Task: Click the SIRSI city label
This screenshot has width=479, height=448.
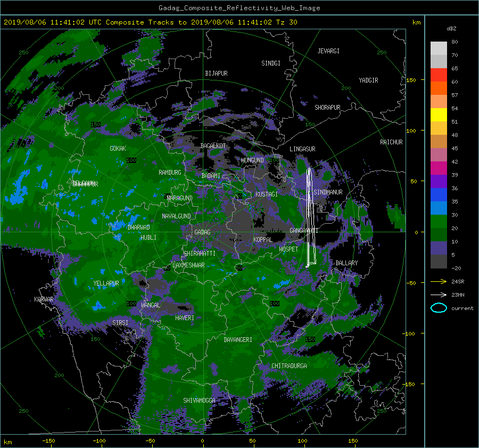Action: coord(120,323)
